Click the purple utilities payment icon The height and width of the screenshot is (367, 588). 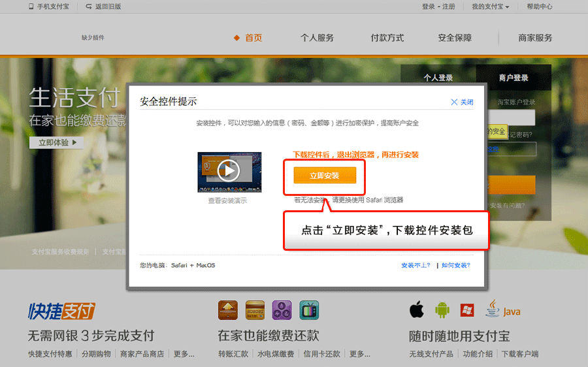pyautogui.click(x=282, y=310)
